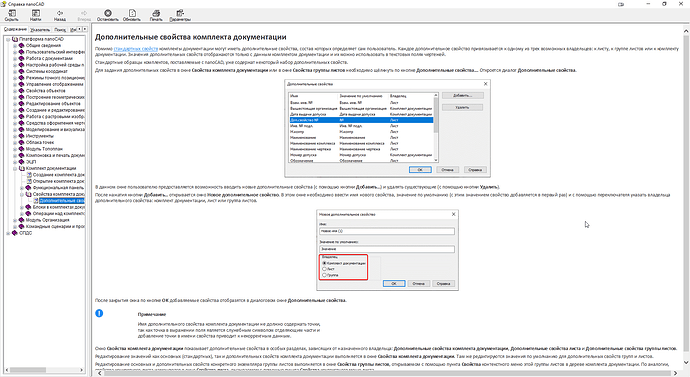Image resolution: width=690 pixels, height=377 pixels.
Task: Print the topic with Печать icon
Action: pyautogui.click(x=156, y=13)
